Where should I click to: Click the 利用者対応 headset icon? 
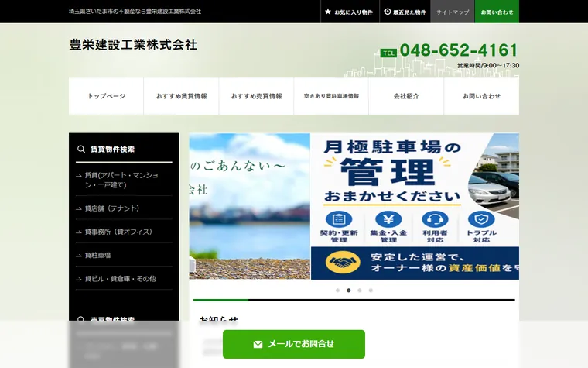(435, 219)
